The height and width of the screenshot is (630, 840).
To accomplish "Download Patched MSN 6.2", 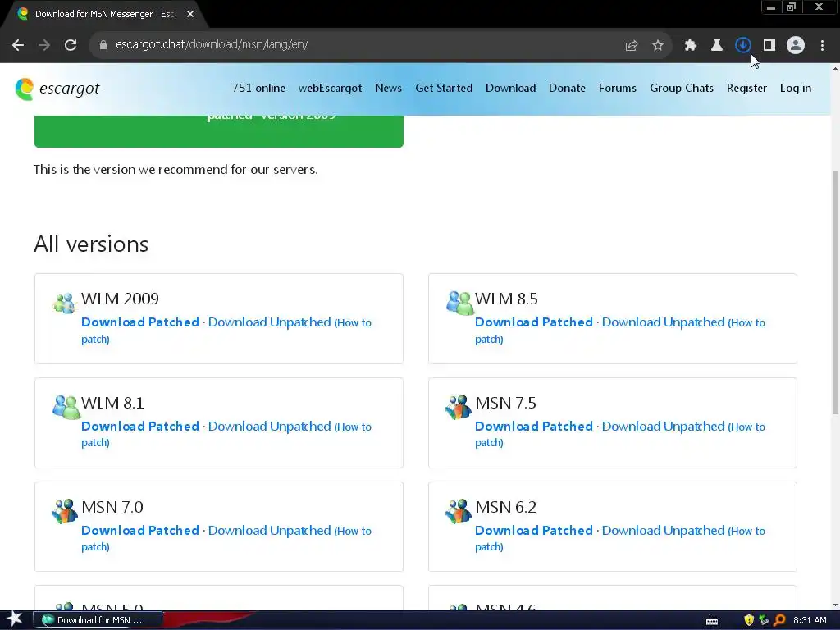I will tap(534, 531).
